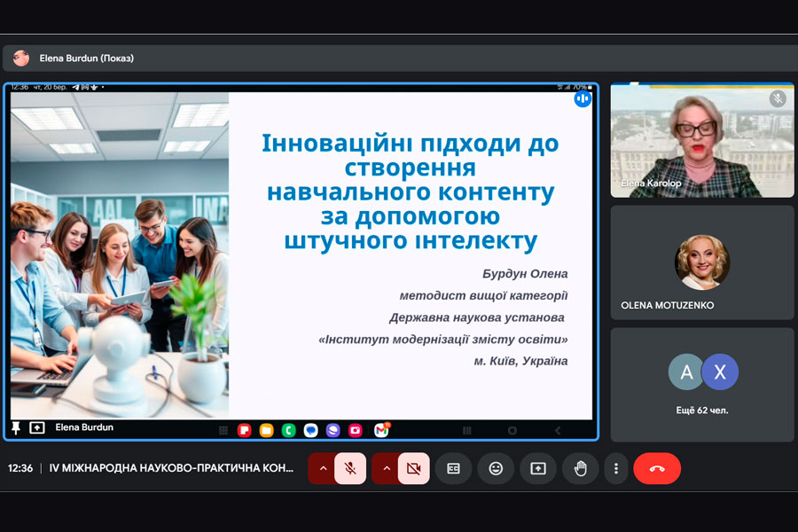Open Gmail icon in shared phone dock
Image resolution: width=798 pixels, height=532 pixels.
pyautogui.click(x=381, y=430)
